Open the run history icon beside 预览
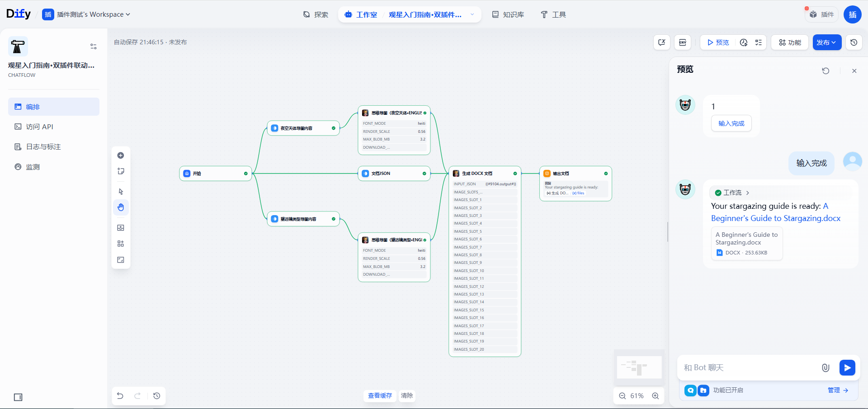 point(744,42)
